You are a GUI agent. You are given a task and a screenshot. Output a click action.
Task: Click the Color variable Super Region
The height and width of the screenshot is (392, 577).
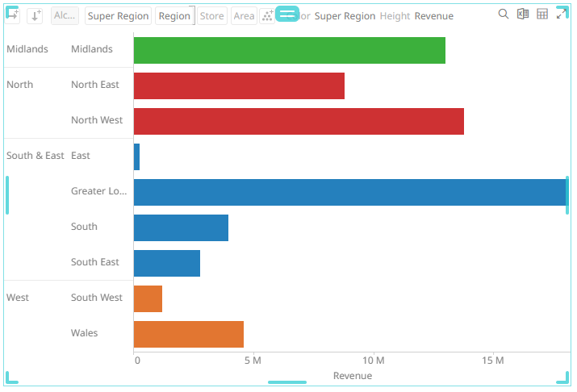pyautogui.click(x=345, y=16)
